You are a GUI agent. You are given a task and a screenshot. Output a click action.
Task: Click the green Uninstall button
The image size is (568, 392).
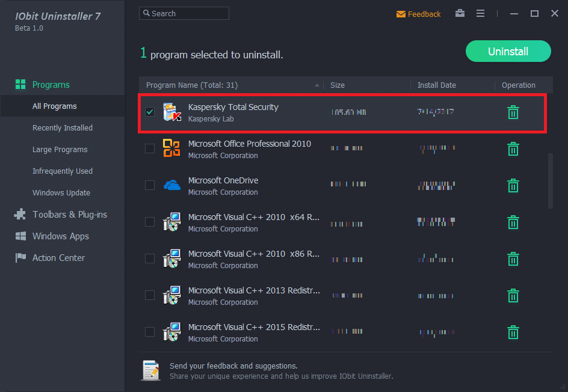pyautogui.click(x=508, y=51)
